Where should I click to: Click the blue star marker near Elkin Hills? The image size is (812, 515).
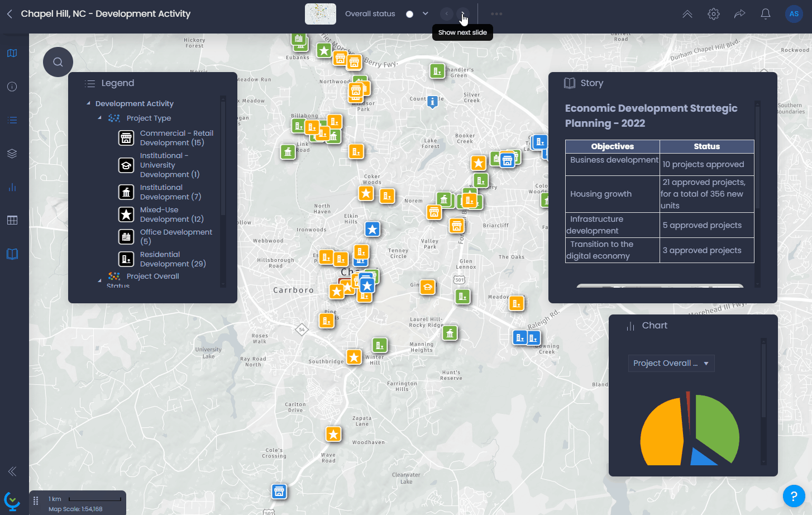tap(372, 229)
